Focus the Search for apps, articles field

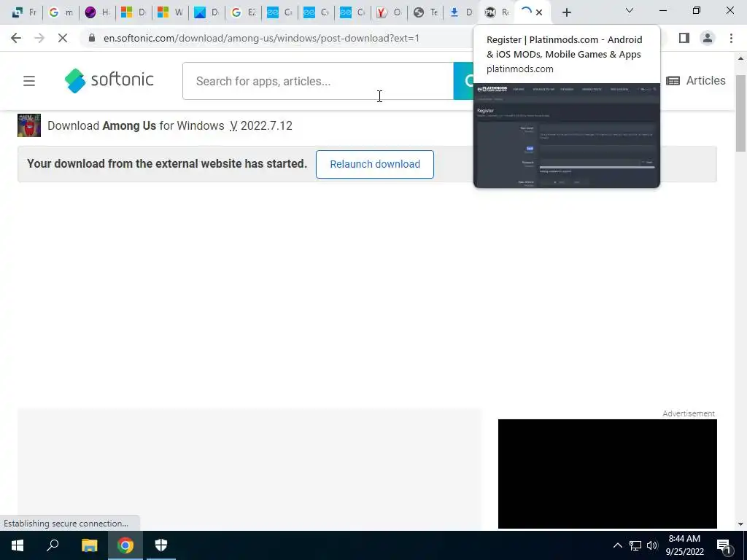coord(318,81)
